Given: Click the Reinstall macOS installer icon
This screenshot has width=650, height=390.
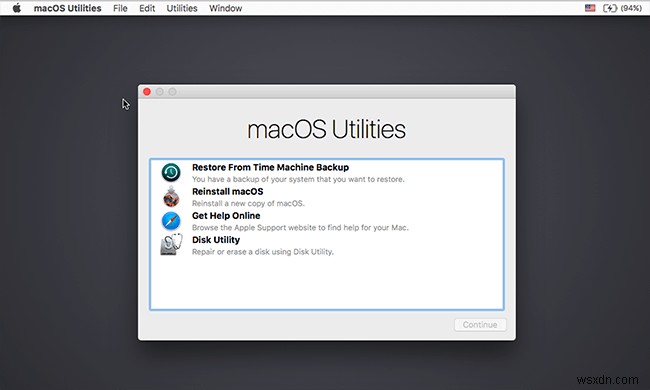Looking at the screenshot, I should [x=171, y=196].
